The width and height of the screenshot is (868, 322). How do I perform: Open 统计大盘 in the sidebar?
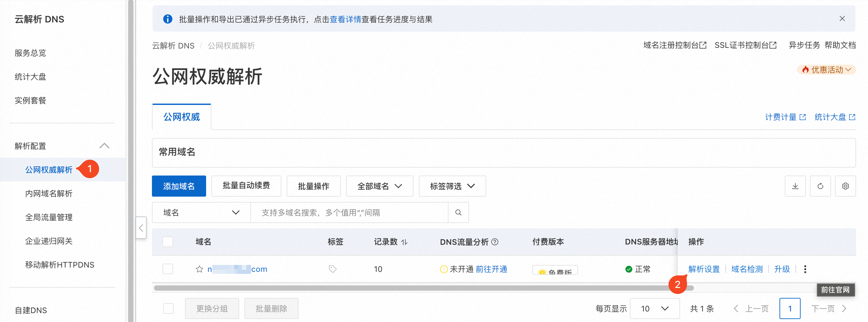pos(30,77)
